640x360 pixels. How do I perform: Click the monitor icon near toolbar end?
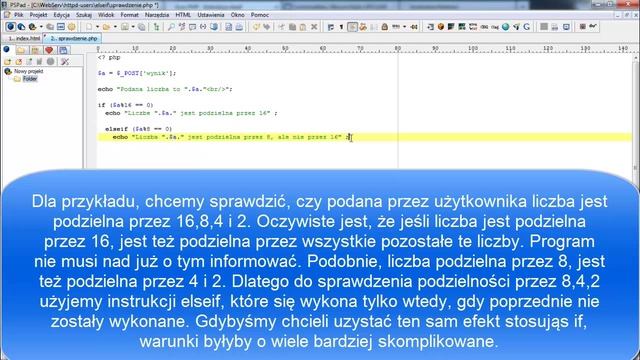566,27
